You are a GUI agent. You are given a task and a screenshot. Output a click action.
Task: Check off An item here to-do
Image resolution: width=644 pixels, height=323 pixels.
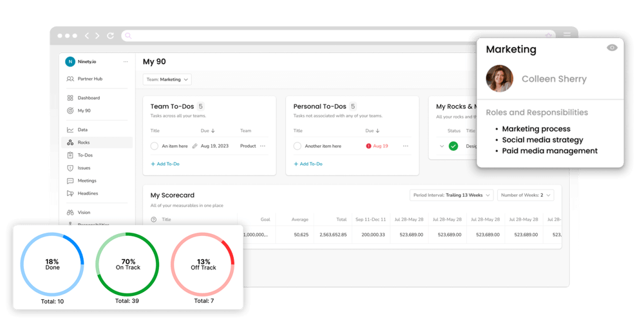pyautogui.click(x=155, y=146)
